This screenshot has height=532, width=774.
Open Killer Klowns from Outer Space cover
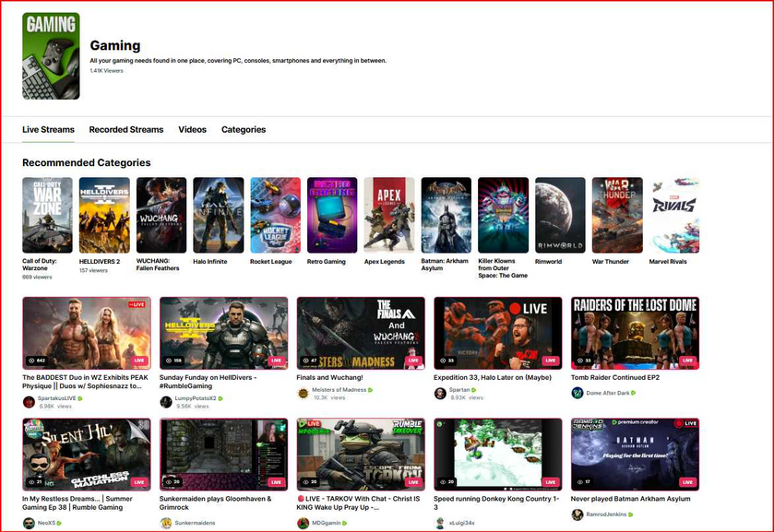(x=504, y=215)
